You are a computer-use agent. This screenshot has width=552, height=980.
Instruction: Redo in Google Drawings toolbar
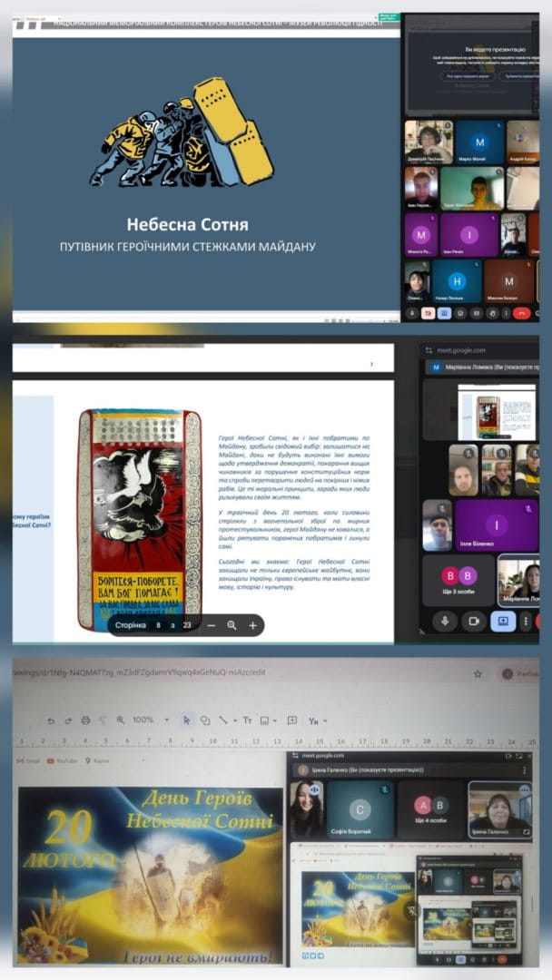pyautogui.click(x=68, y=720)
